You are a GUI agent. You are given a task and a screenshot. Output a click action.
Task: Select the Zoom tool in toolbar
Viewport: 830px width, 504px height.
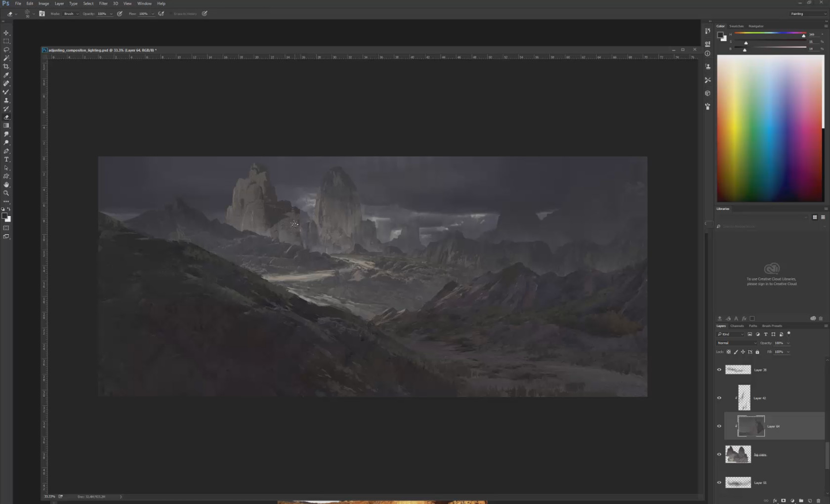point(6,193)
